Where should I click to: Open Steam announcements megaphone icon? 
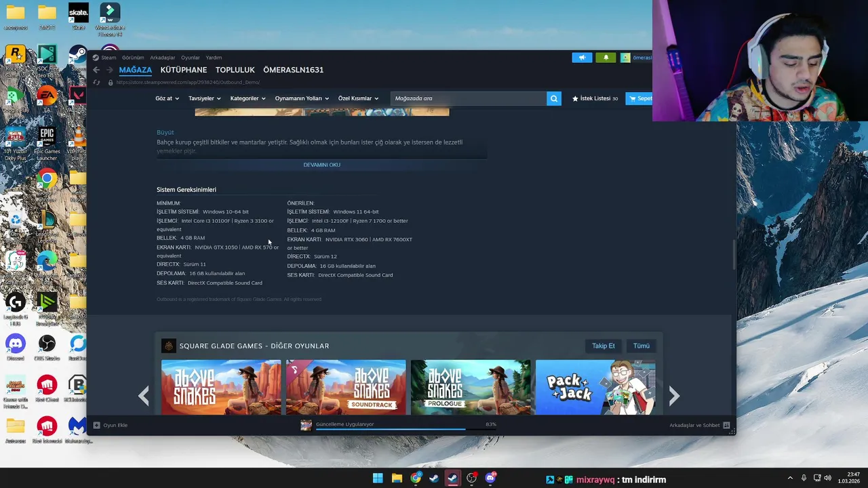point(582,58)
